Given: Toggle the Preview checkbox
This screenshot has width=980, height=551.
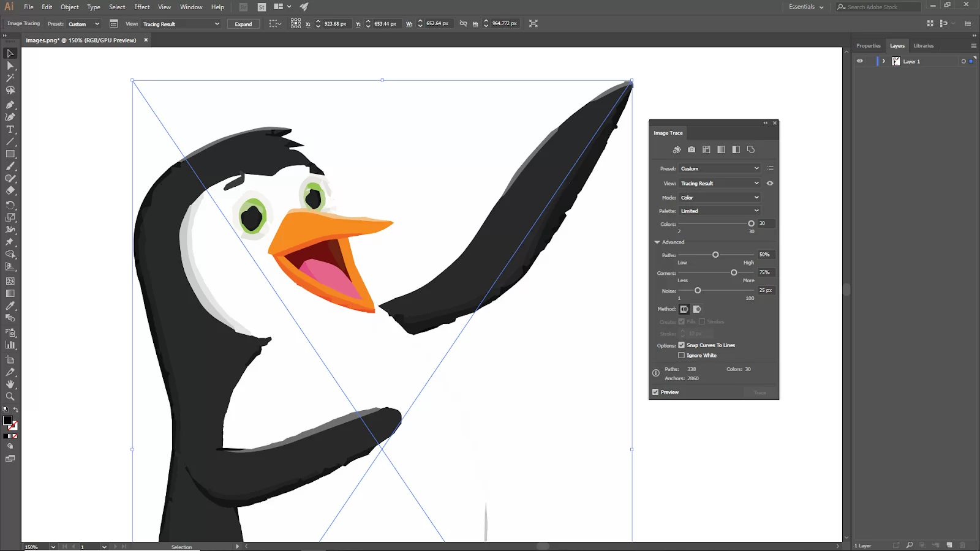Looking at the screenshot, I should [x=655, y=392].
